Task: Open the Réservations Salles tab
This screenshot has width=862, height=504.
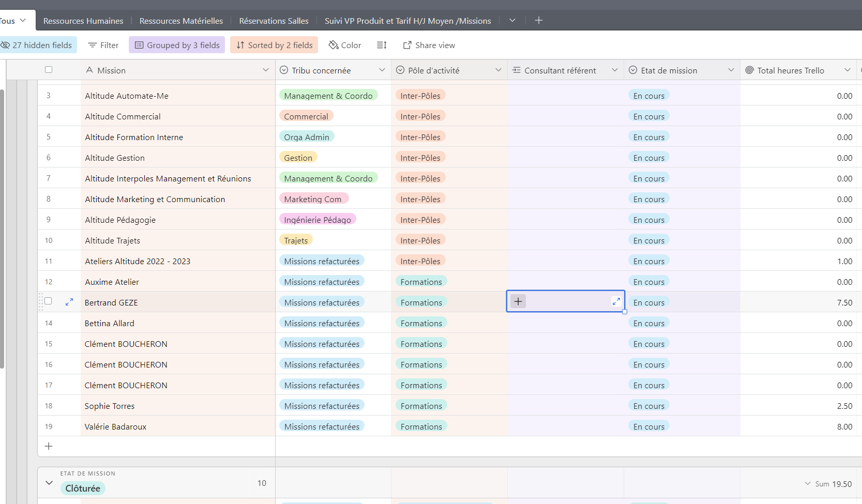Action: (274, 21)
